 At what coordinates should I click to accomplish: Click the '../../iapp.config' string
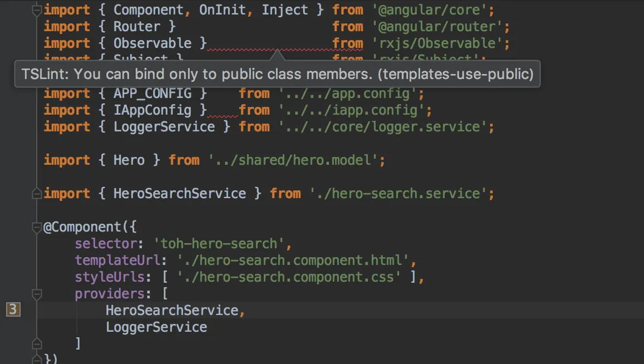coord(352,110)
